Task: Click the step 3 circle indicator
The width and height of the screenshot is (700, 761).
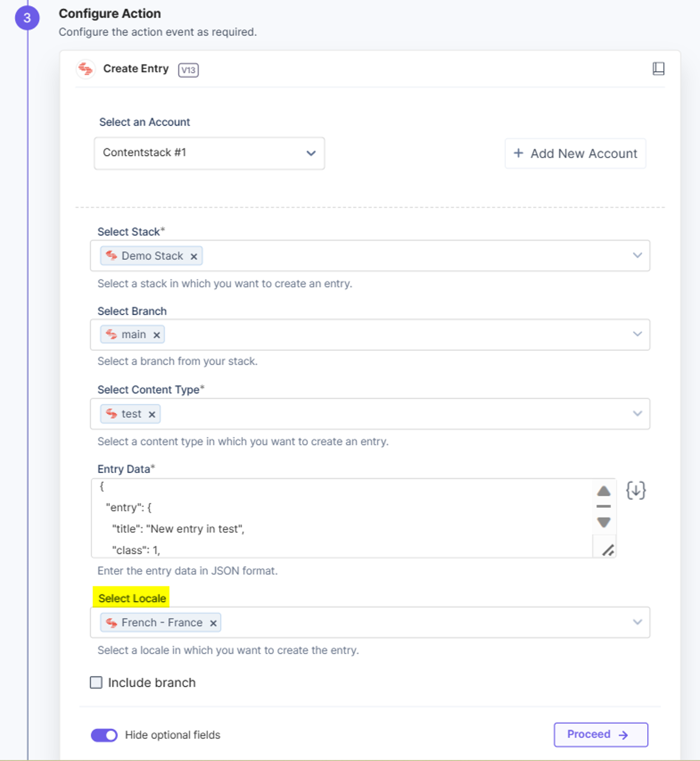Action: [x=27, y=18]
